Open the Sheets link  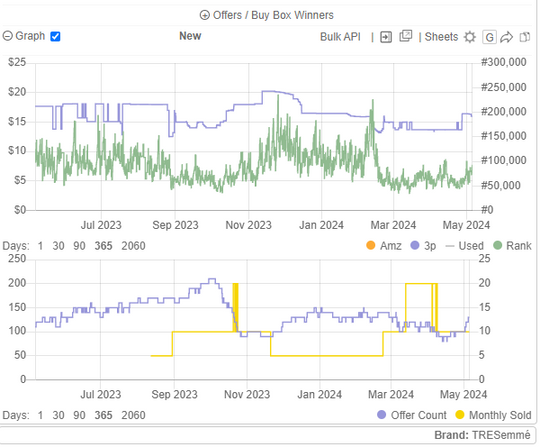tap(441, 37)
